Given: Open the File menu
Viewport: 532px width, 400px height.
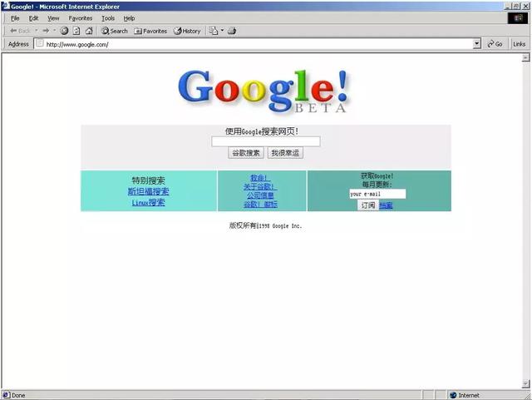Looking at the screenshot, I should click(x=15, y=17).
